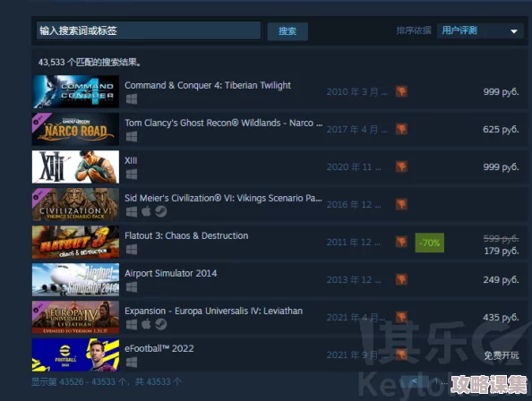Image resolution: width=532 pixels, height=401 pixels.
Task: Open the Flatout 3 thumbnail image
Action: point(75,242)
